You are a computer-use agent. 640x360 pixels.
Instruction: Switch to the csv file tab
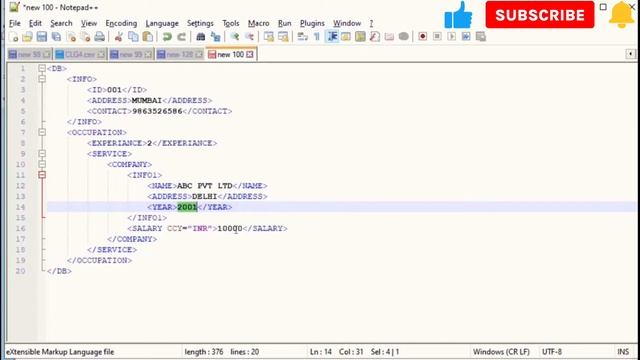[x=80, y=54]
